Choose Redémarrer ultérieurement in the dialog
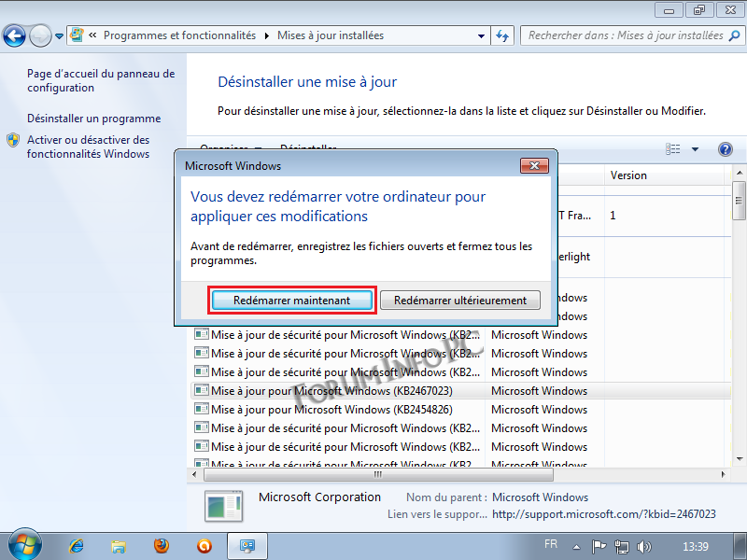Viewport: 747px width, 560px height. (x=459, y=301)
